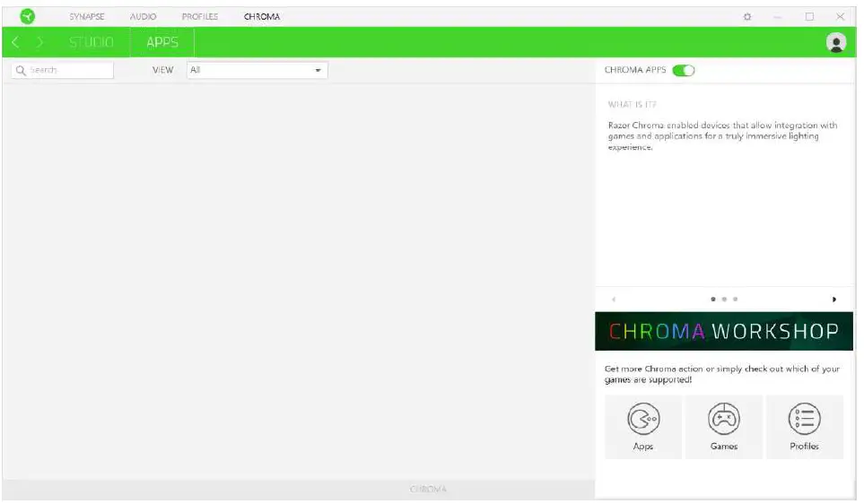
Task: Select the first carousel dot
Action: pyautogui.click(x=713, y=300)
